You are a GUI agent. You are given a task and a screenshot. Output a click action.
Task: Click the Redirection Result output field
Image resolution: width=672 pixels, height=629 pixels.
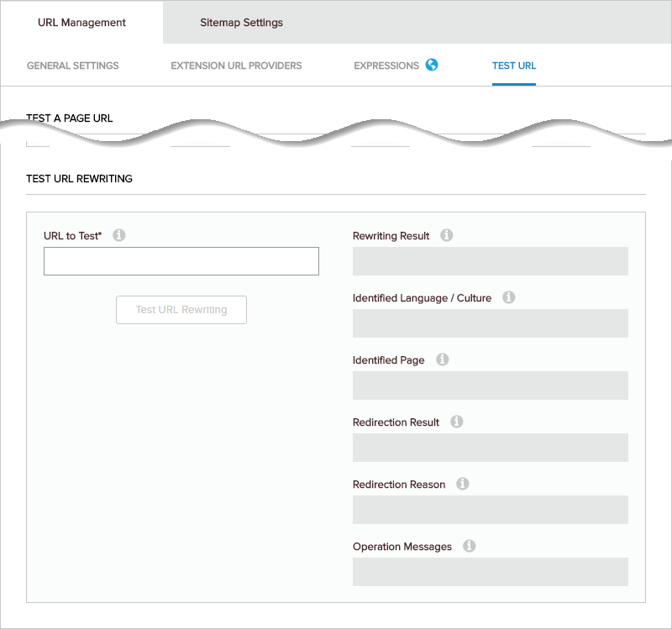click(x=491, y=448)
